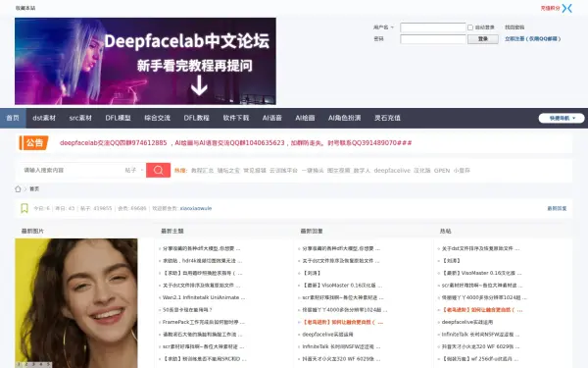
Task: Open 'VisoMaster 0.16汉化版' under 最新回复
Action: [342, 286]
